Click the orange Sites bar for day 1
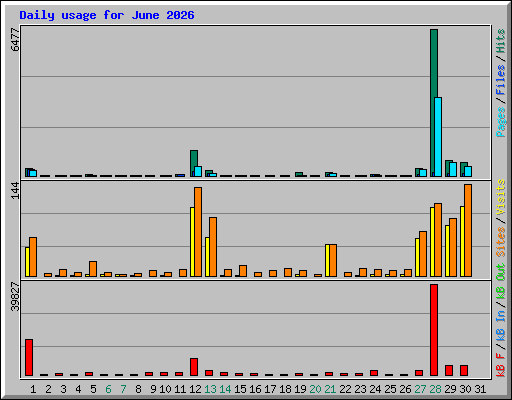Viewport: 512px width, 400px height. click(x=33, y=257)
